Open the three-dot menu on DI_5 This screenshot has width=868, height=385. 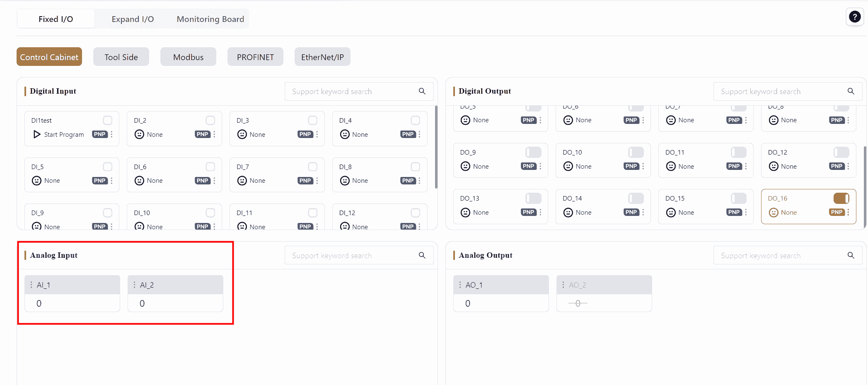pyautogui.click(x=112, y=181)
